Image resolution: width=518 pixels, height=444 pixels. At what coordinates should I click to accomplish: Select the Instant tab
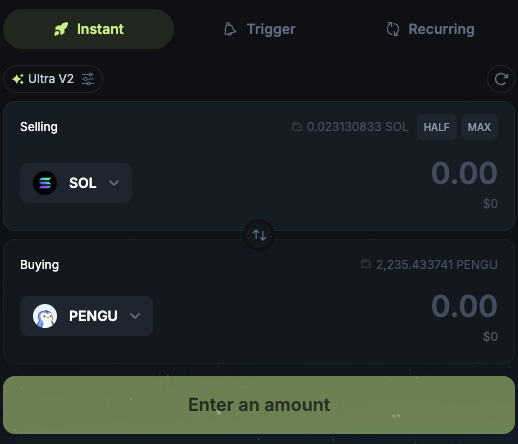[x=89, y=29]
